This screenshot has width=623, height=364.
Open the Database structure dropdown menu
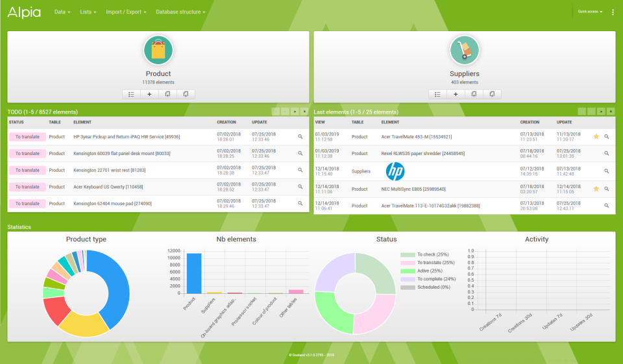pos(180,12)
